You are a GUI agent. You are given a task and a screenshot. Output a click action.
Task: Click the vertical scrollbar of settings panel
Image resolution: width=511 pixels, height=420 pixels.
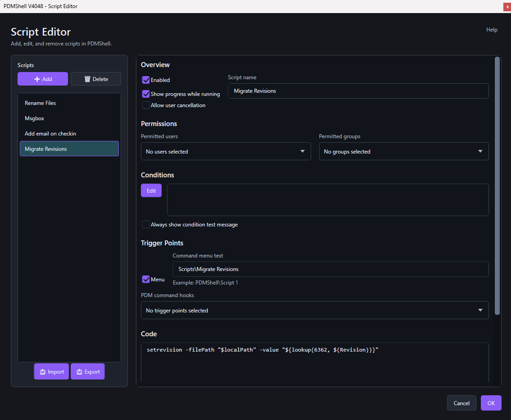(x=497, y=186)
